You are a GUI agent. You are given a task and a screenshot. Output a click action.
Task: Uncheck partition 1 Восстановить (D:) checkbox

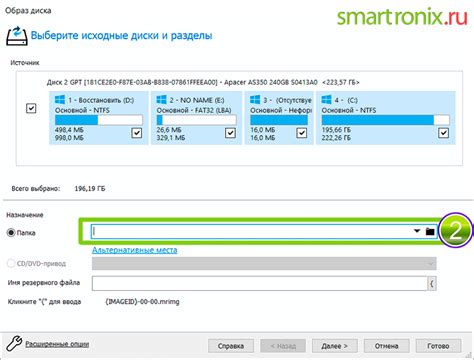pos(137,133)
